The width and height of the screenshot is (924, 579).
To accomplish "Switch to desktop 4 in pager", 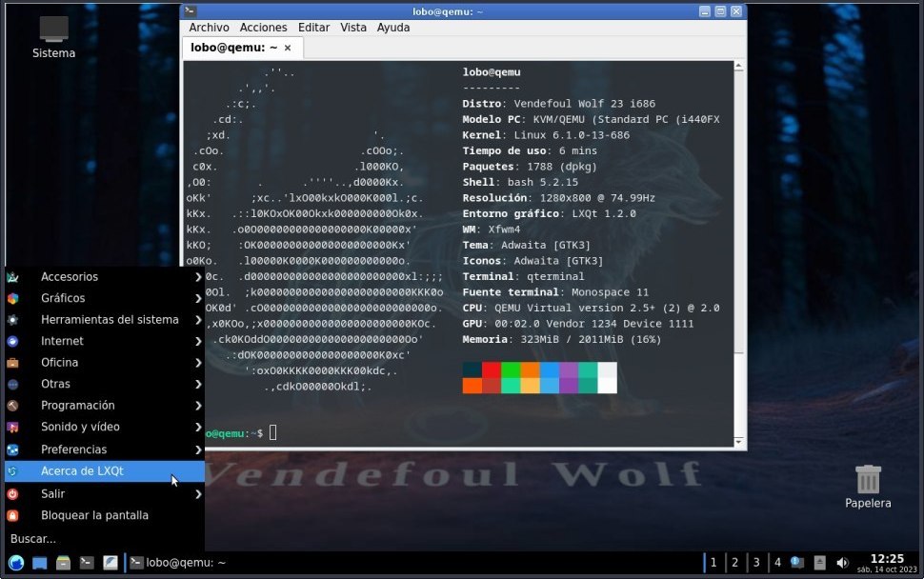I will click(778, 563).
